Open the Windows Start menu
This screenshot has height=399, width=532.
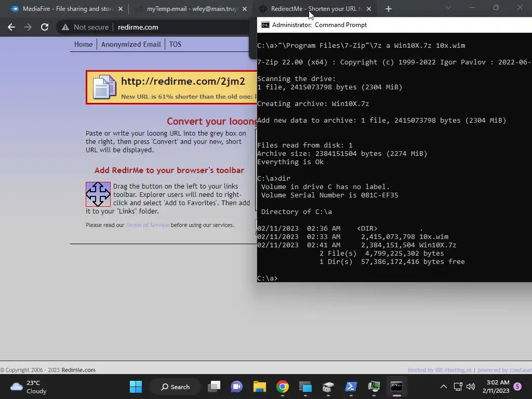(136, 387)
